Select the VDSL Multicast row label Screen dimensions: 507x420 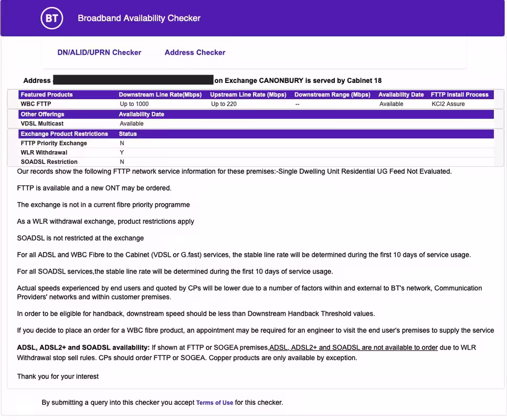pyautogui.click(x=42, y=123)
